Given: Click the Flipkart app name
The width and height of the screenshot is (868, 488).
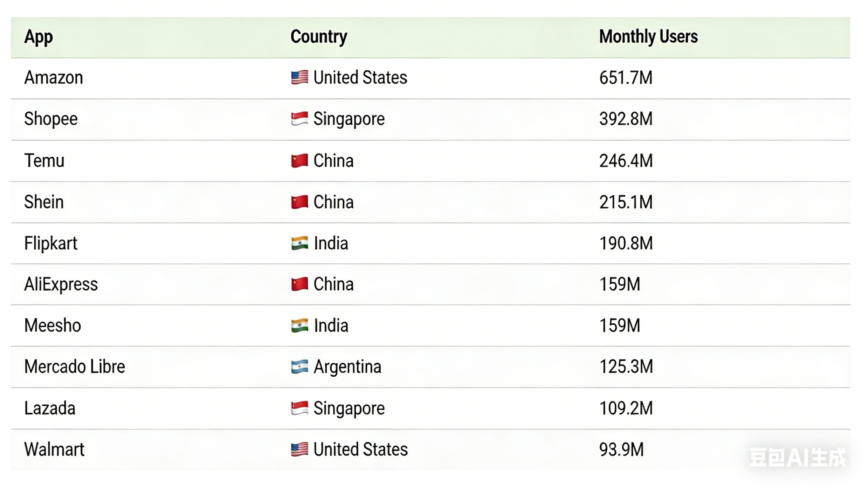Looking at the screenshot, I should click(51, 243).
